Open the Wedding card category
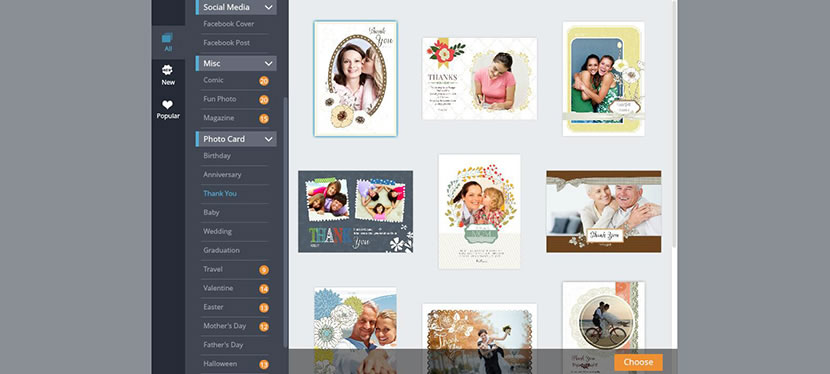The width and height of the screenshot is (830, 374). [x=218, y=232]
